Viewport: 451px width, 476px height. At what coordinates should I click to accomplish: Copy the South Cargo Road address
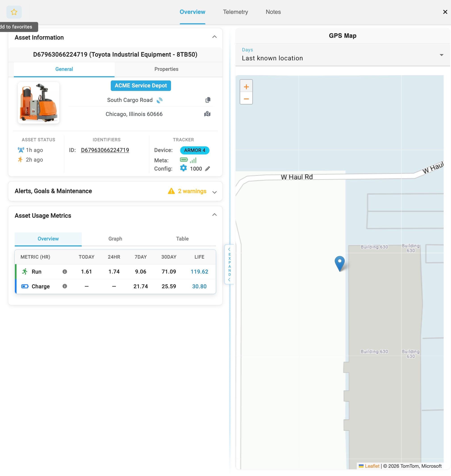(208, 100)
